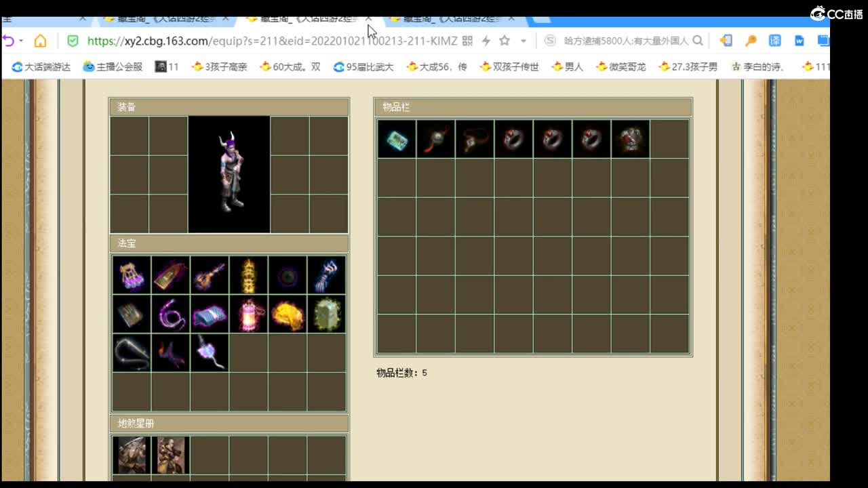Image resolution: width=868 pixels, height=488 pixels.
Task: Select the silver curved rope treasure
Action: click(132, 352)
